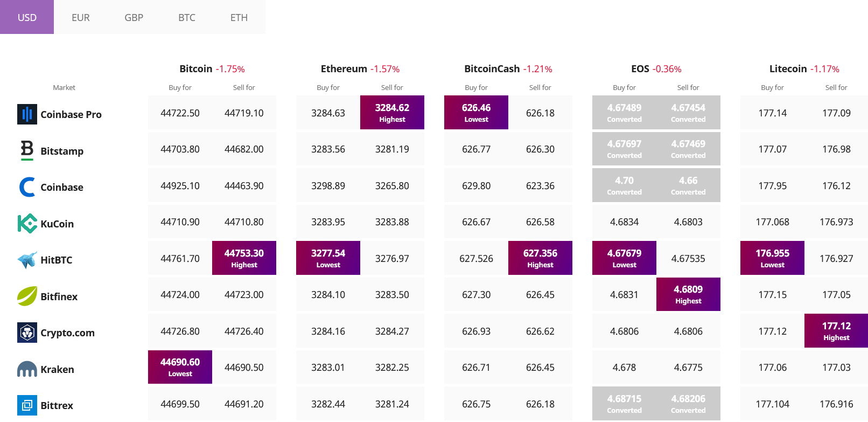Open the KuCoin market link

tap(57, 224)
